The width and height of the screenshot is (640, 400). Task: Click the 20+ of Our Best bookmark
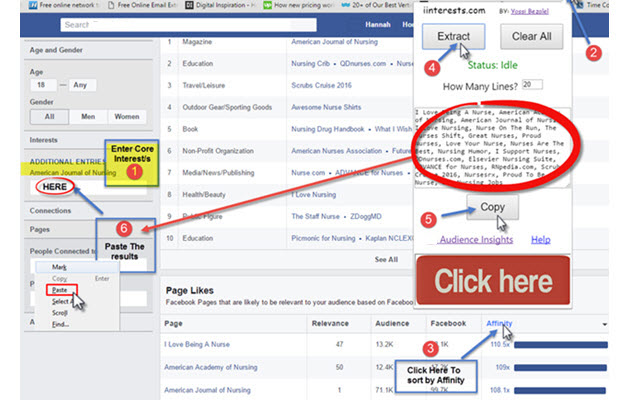(x=376, y=5)
